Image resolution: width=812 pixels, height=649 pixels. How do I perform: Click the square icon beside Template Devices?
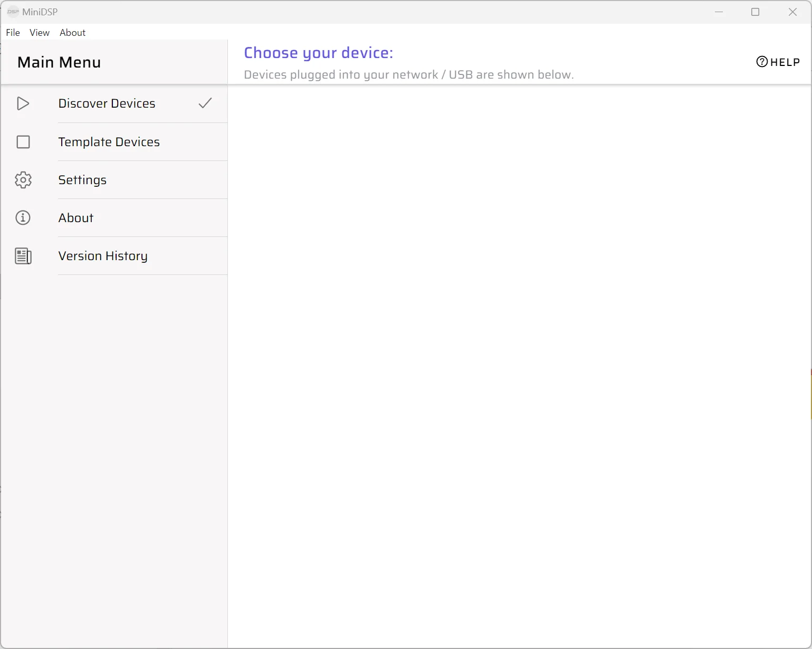point(23,142)
